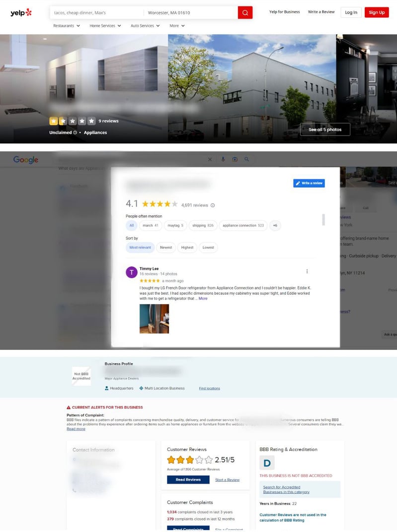Viewport: 397px width, 532px height.
Task: Click the Appliances category link
Action: (95, 133)
